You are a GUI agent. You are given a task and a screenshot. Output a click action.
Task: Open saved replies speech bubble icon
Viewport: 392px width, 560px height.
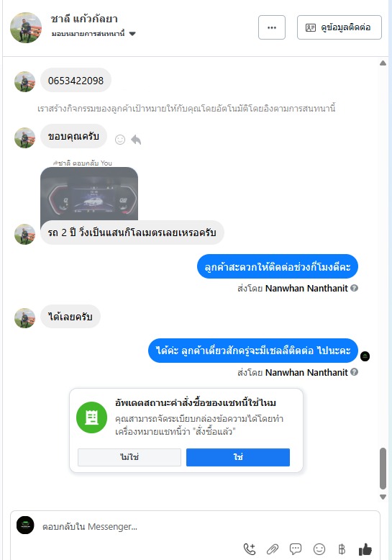(295, 549)
